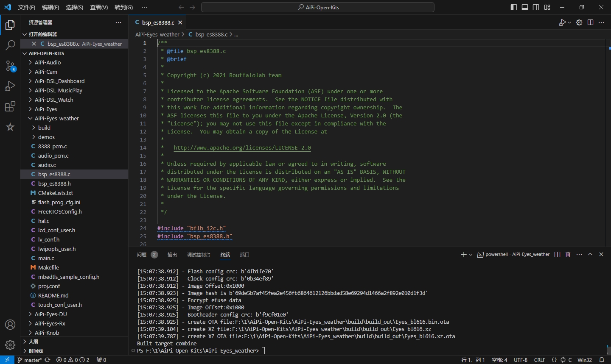
Task: Split the editor to the right
Action: coord(590,22)
